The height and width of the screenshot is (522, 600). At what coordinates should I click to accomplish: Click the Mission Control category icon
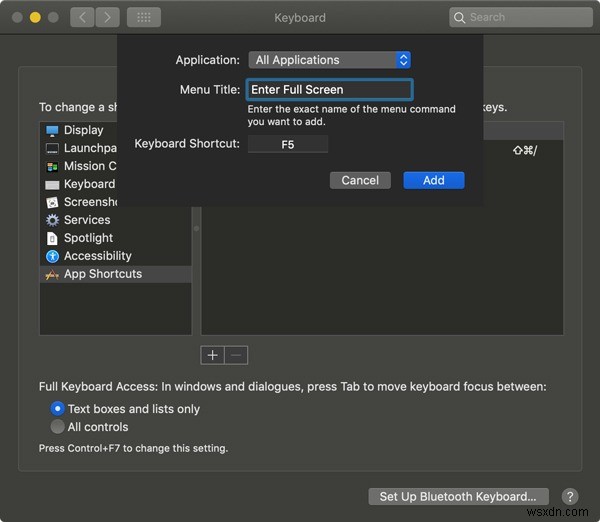point(52,166)
